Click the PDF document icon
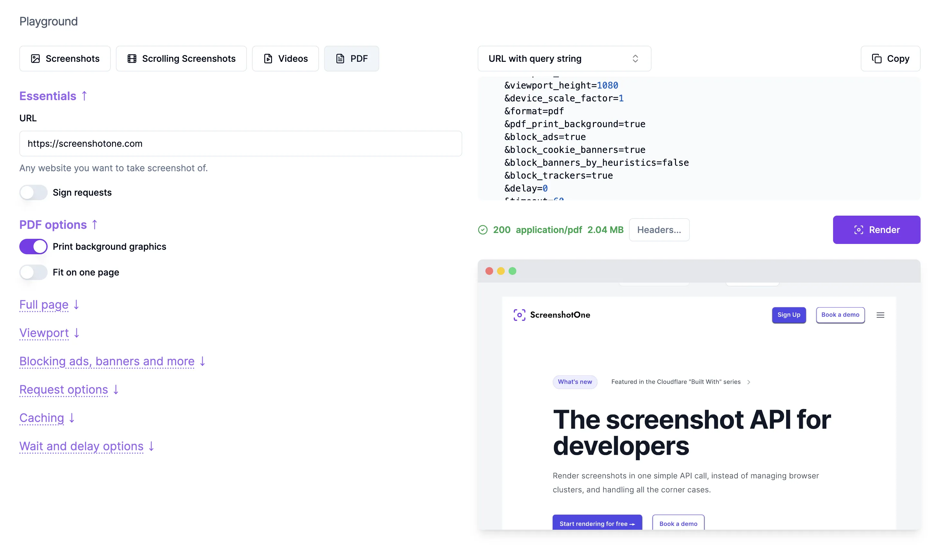 coord(340,59)
